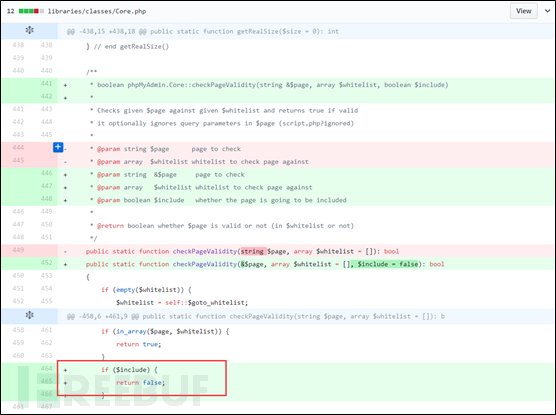Click added '@param boolean $include' line

coord(218,200)
